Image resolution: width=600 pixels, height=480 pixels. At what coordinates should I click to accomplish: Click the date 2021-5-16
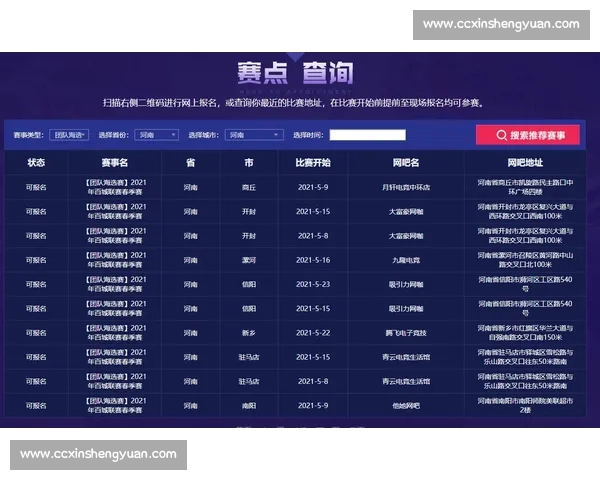313,260
